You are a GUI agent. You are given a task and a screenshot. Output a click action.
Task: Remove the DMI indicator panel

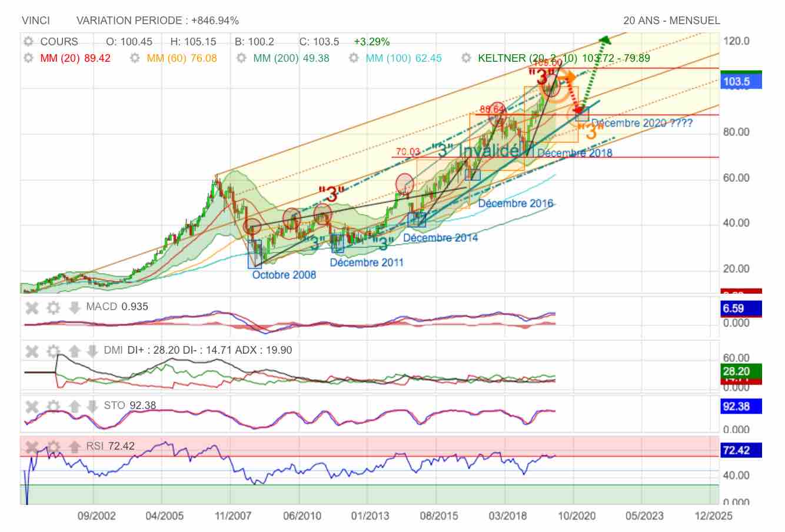tap(32, 351)
